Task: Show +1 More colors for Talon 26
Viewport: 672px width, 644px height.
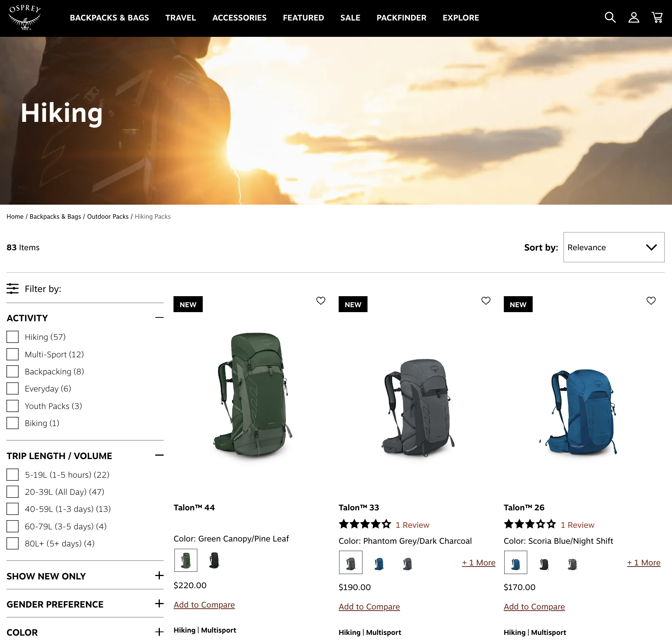Action: coord(644,562)
